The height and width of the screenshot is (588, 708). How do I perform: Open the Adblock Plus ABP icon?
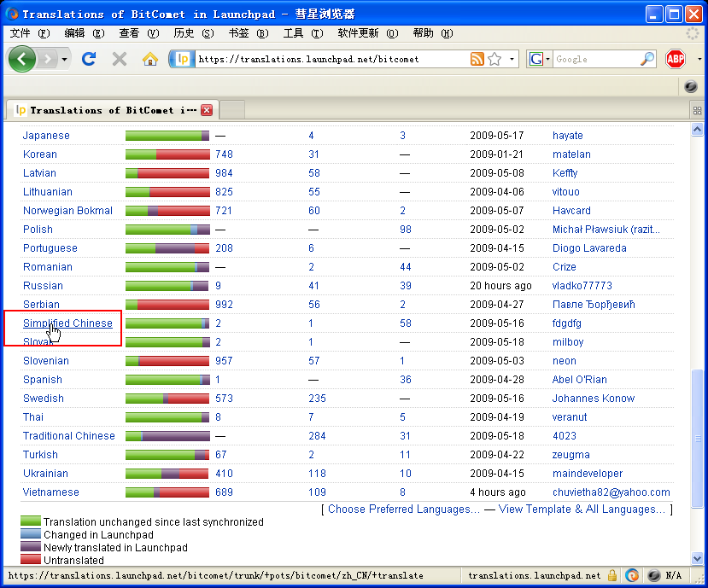click(x=676, y=59)
